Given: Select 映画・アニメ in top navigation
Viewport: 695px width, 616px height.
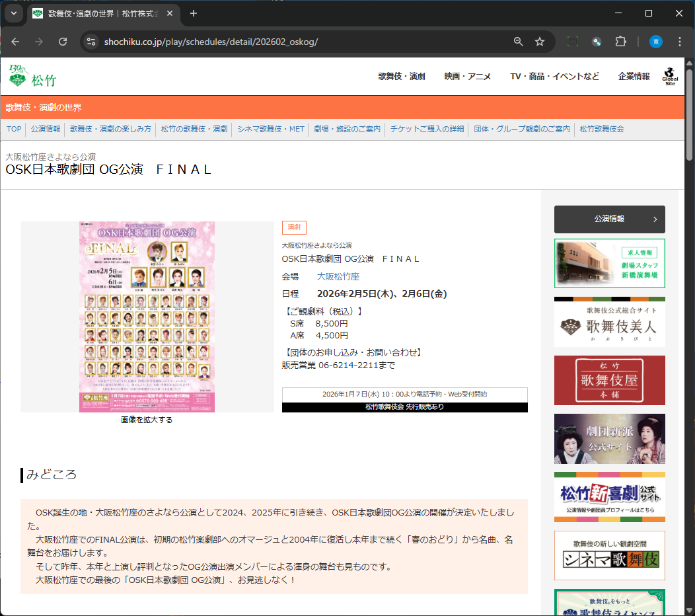Looking at the screenshot, I should tap(468, 77).
